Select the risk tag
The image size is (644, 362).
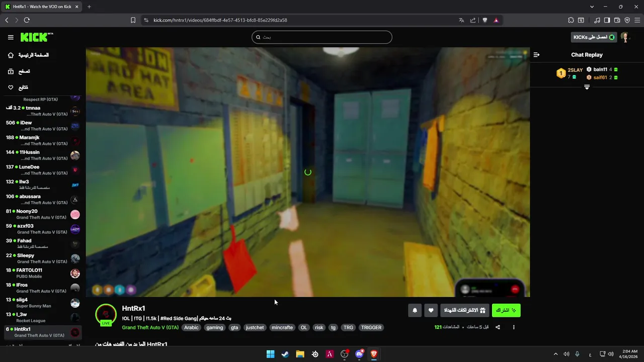pyautogui.click(x=319, y=327)
